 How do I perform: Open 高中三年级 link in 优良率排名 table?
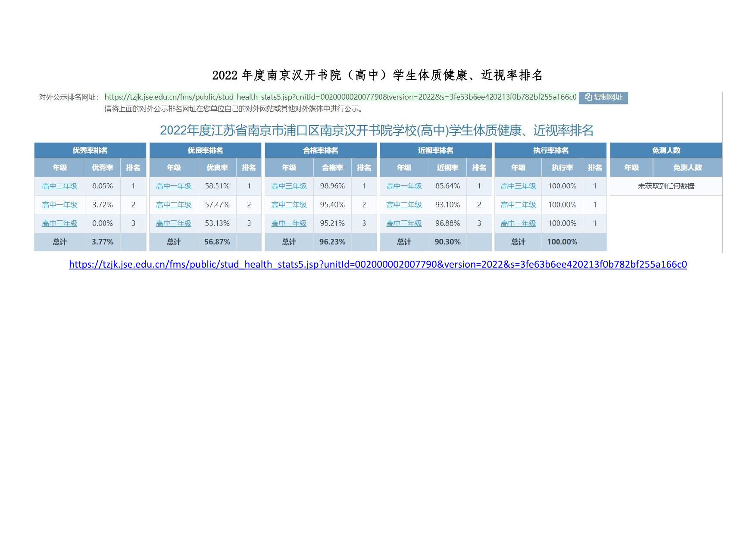click(174, 223)
